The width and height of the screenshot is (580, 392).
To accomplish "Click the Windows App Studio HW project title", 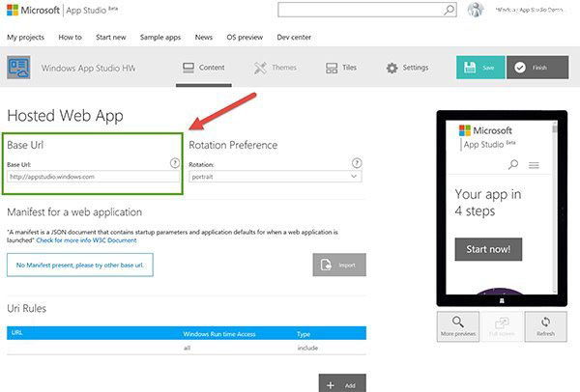I will tap(88, 68).
